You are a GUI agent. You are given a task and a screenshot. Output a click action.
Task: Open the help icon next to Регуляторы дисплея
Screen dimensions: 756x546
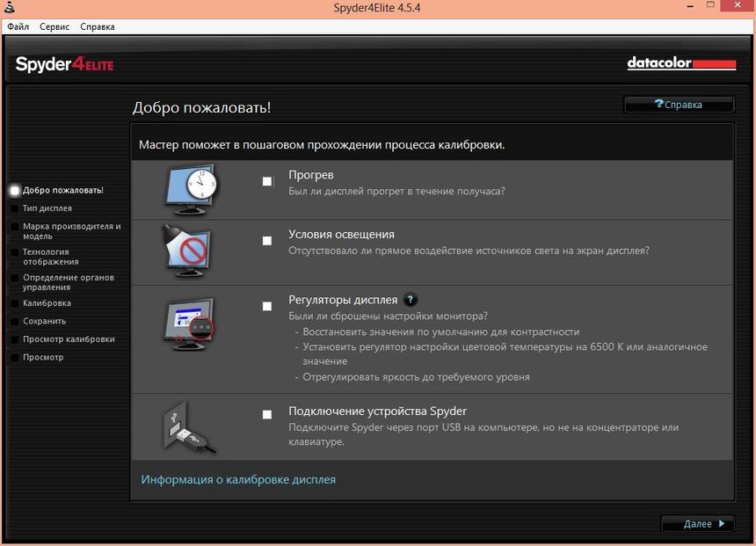coord(409,300)
